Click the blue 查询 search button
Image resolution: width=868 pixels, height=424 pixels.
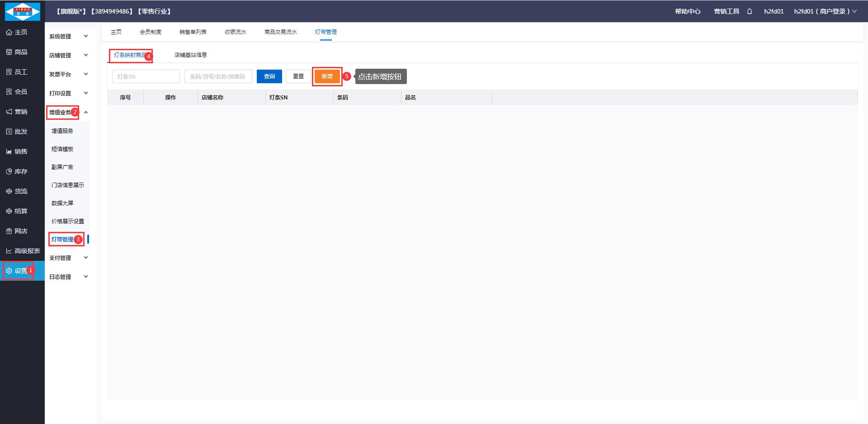[x=269, y=76]
